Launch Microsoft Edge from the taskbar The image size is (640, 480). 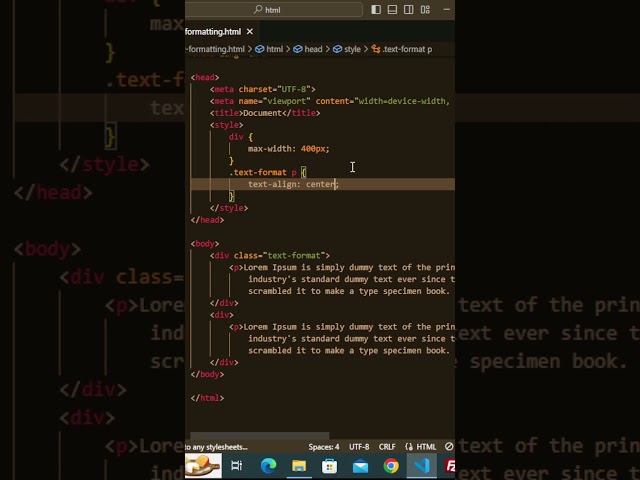coord(268,466)
